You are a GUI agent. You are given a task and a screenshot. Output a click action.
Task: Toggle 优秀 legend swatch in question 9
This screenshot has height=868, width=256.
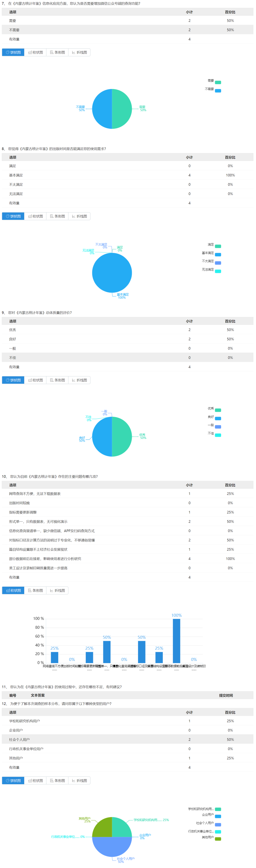pos(218,410)
